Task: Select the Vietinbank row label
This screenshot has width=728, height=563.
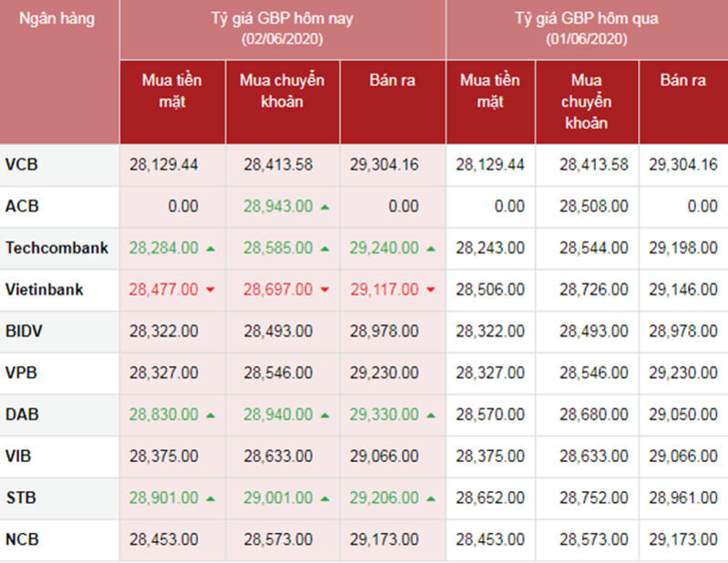Action: (x=45, y=290)
